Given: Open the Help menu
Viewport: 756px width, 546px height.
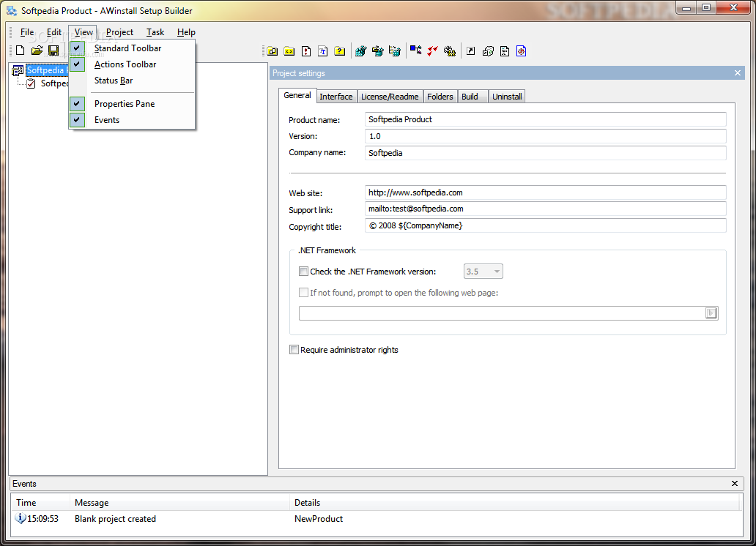Looking at the screenshot, I should click(186, 32).
